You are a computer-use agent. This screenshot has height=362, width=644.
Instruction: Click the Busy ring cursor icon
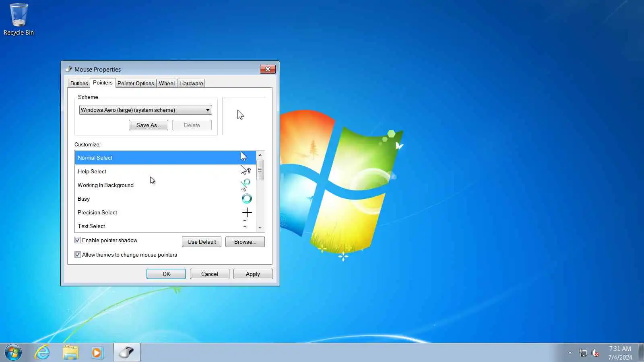(247, 198)
